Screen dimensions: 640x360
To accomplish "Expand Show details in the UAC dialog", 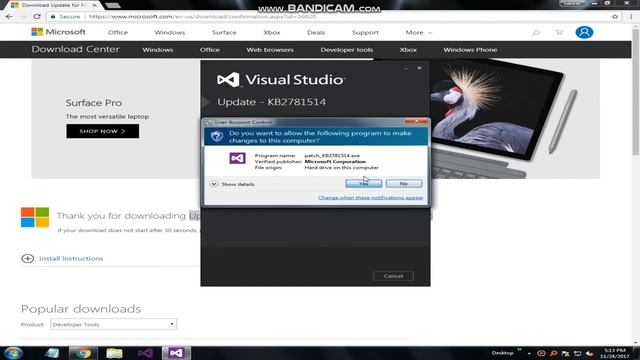I will (232, 184).
